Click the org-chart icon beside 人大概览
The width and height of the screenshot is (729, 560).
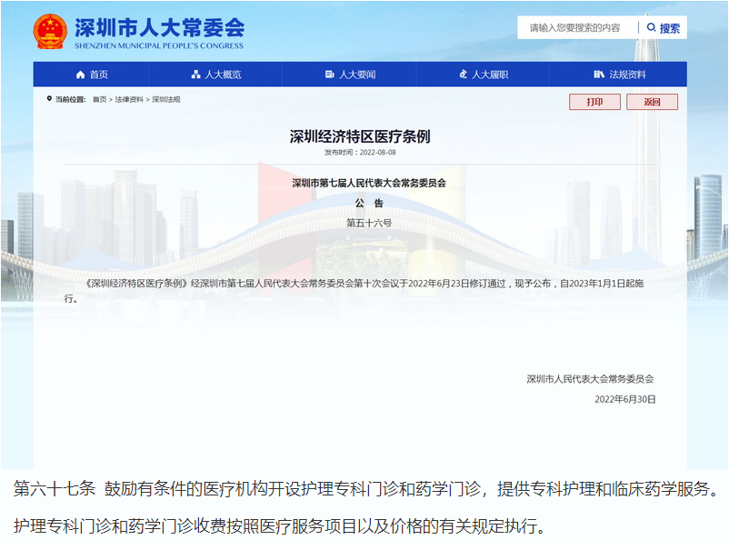(x=195, y=75)
